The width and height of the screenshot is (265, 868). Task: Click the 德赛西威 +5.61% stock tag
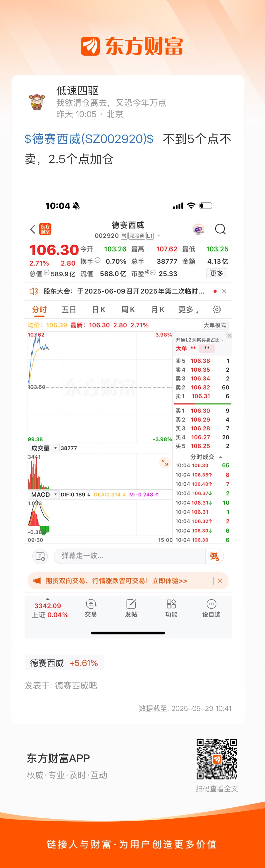[x=64, y=663]
